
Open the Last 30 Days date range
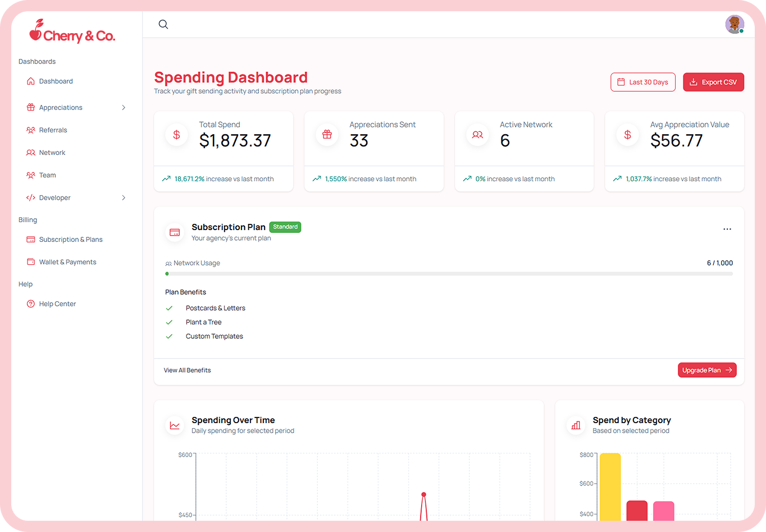point(643,82)
